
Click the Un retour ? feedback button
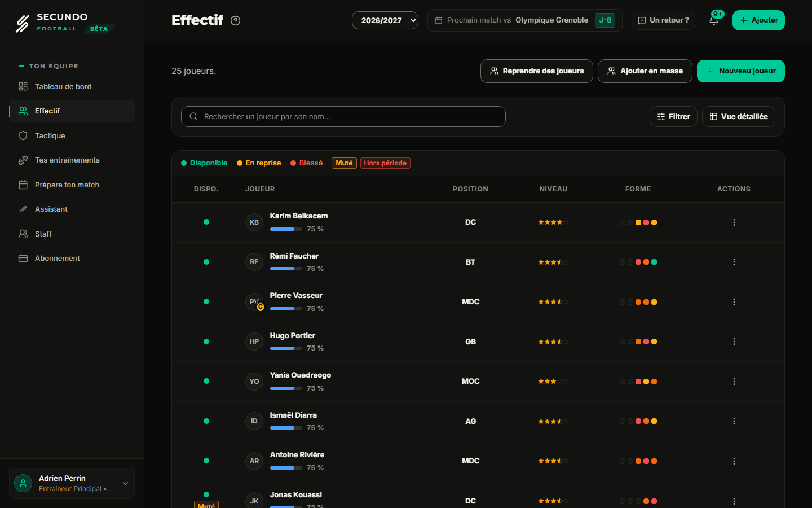pos(663,20)
